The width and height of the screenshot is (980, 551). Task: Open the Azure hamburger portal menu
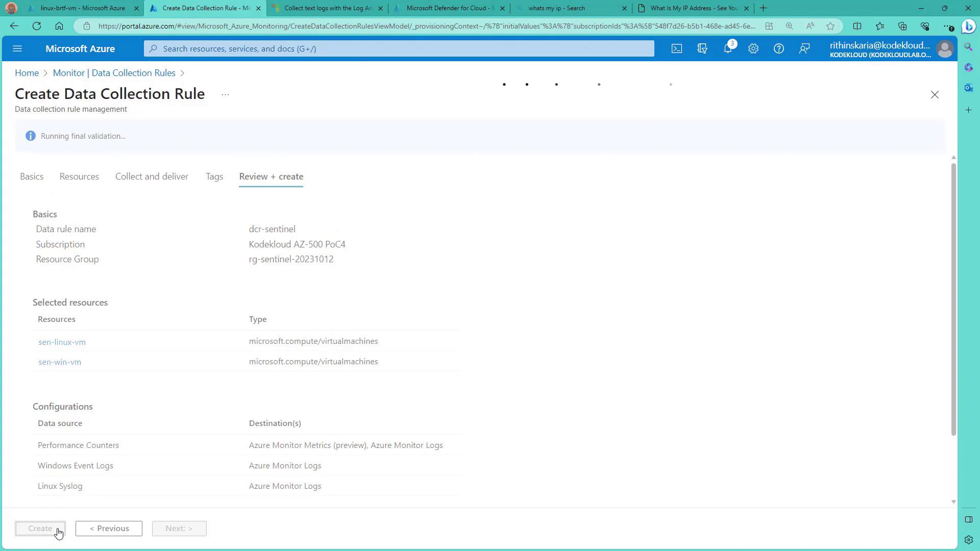click(x=17, y=49)
